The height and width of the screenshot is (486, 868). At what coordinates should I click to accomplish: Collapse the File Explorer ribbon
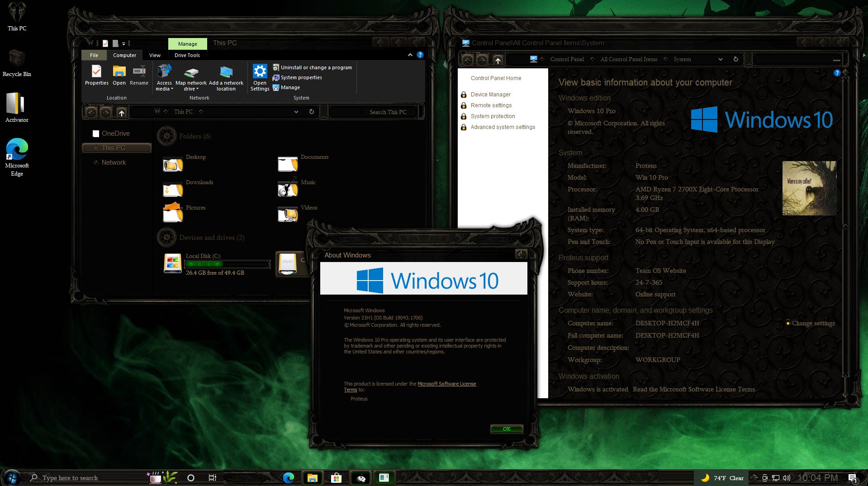coord(410,55)
